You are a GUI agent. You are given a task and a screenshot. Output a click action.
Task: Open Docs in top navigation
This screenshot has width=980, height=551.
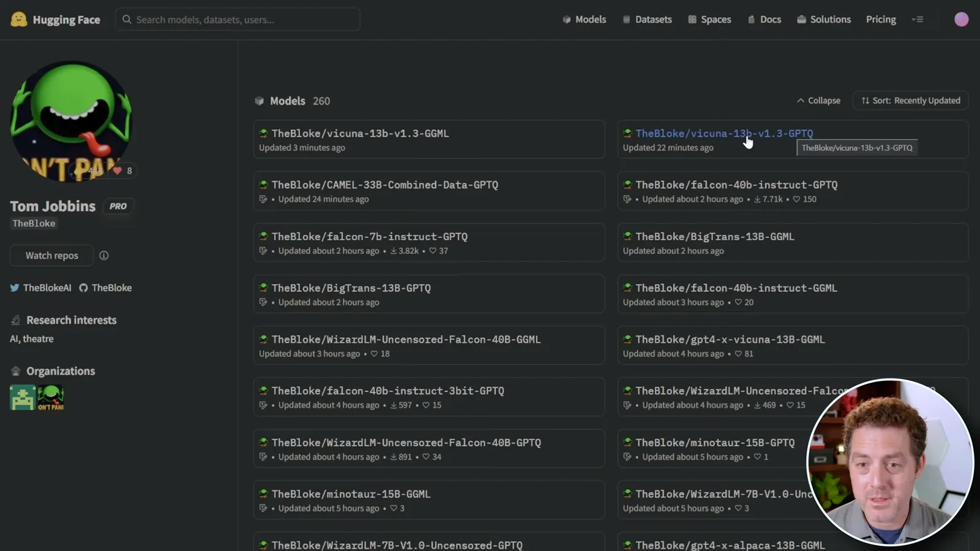764,20
